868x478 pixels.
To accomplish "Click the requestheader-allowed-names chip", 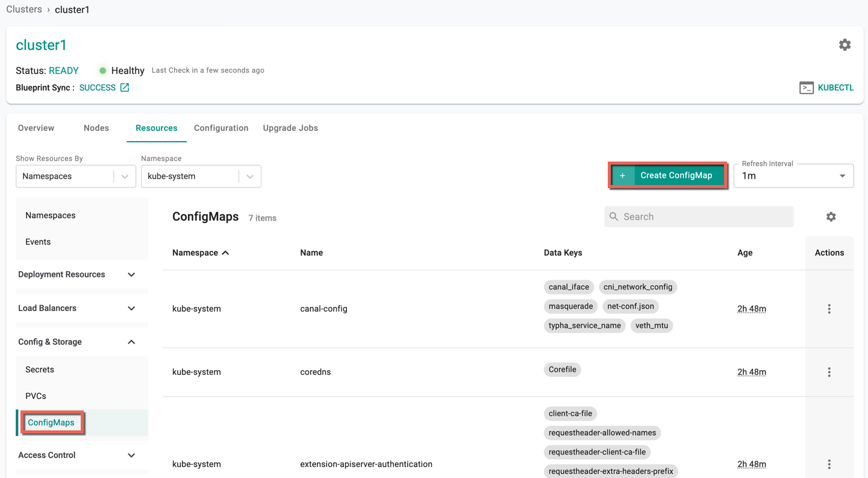I will (602, 433).
